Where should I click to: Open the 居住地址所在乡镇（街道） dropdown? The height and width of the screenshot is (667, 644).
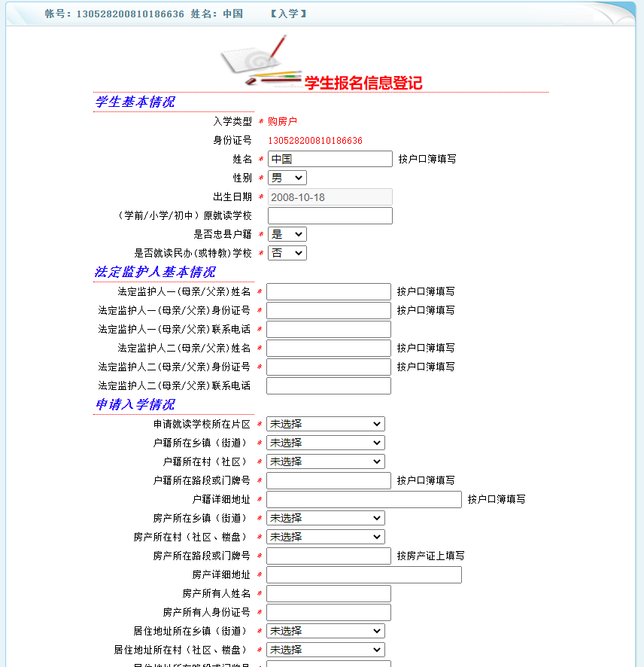click(325, 631)
